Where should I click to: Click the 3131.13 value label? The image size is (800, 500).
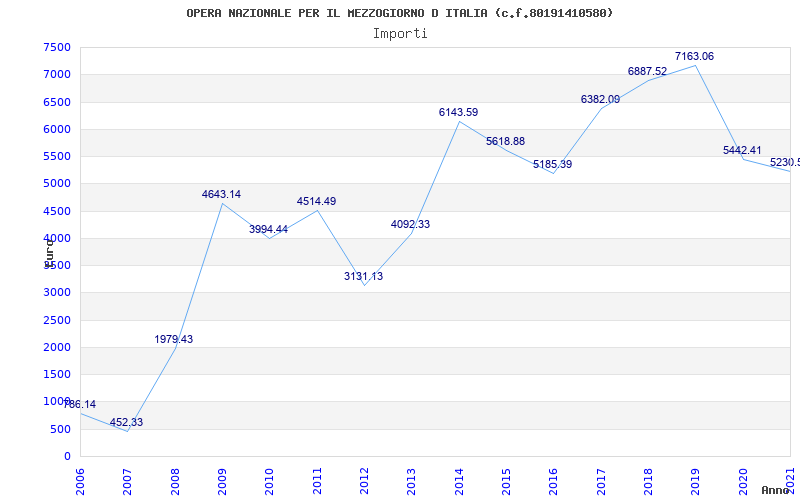coord(363,277)
